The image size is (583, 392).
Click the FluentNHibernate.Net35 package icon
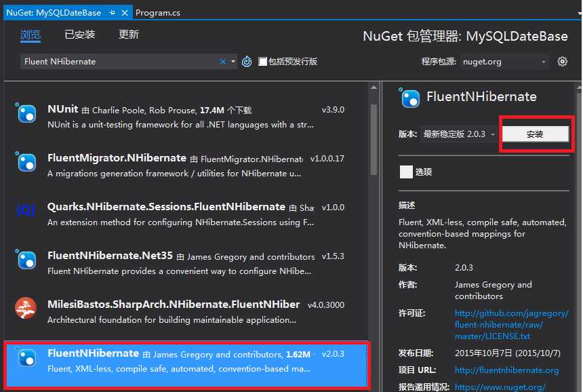pos(26,260)
